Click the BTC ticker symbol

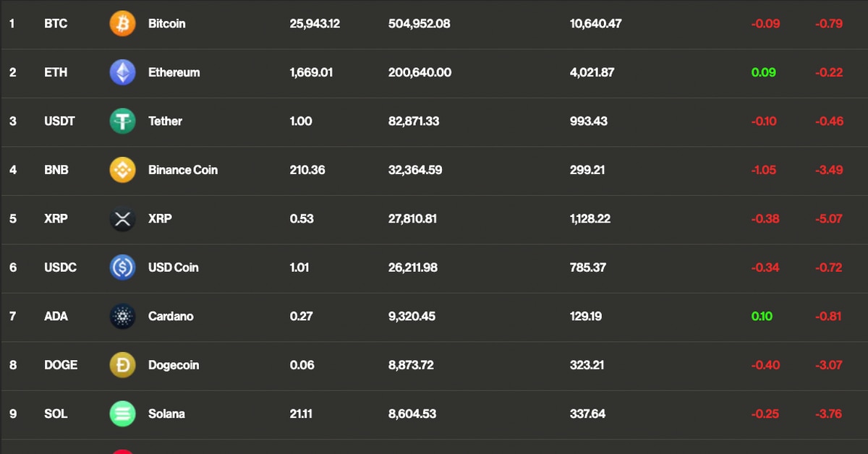(56, 23)
